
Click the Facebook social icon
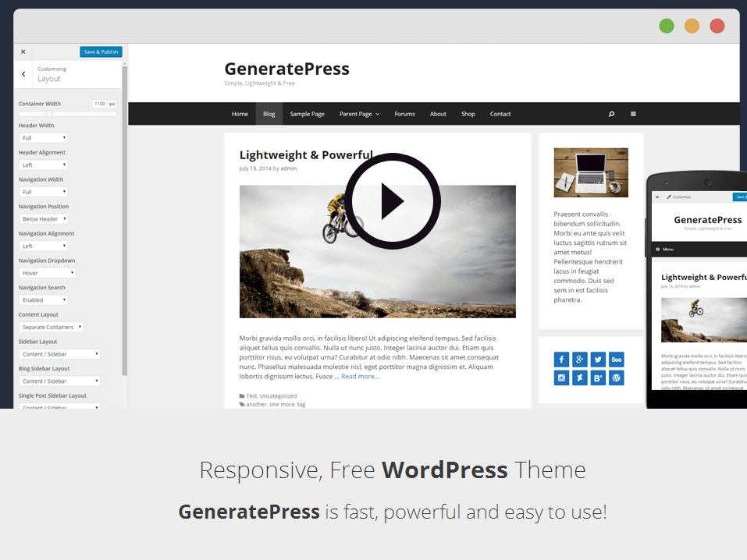[561, 360]
